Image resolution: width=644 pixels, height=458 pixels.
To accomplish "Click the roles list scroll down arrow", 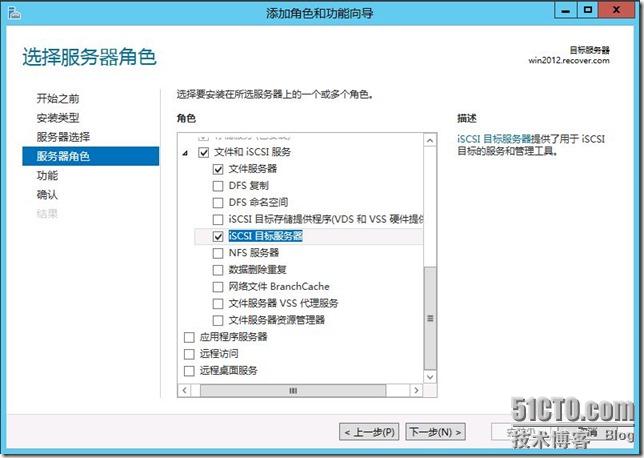I will tap(430, 377).
